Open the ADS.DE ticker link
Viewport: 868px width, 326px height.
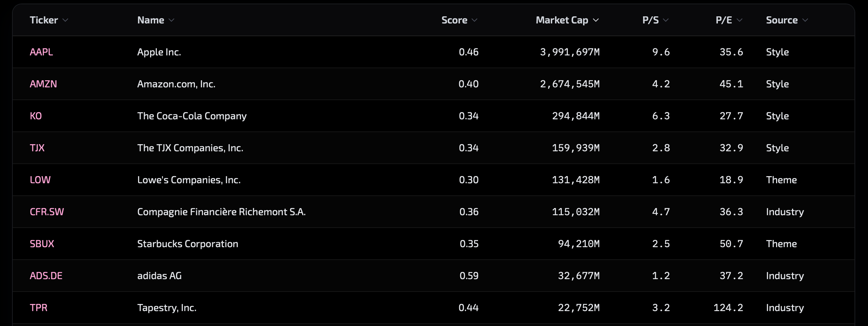[46, 276]
